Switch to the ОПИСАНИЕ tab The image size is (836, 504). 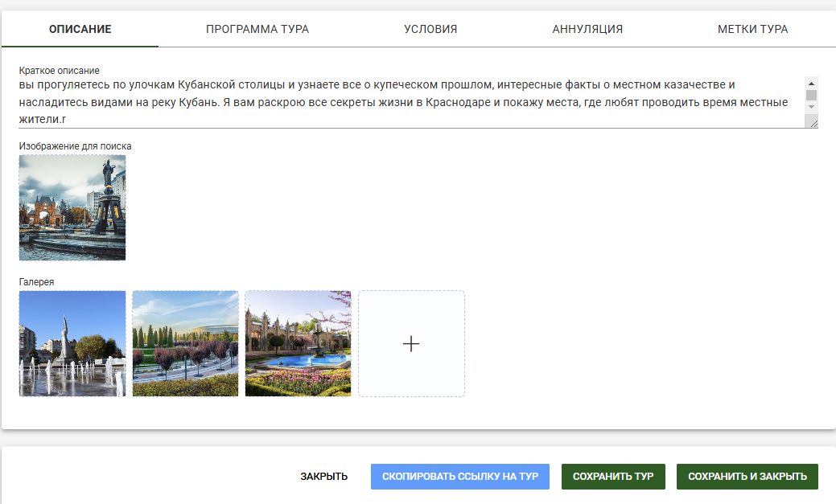point(80,29)
